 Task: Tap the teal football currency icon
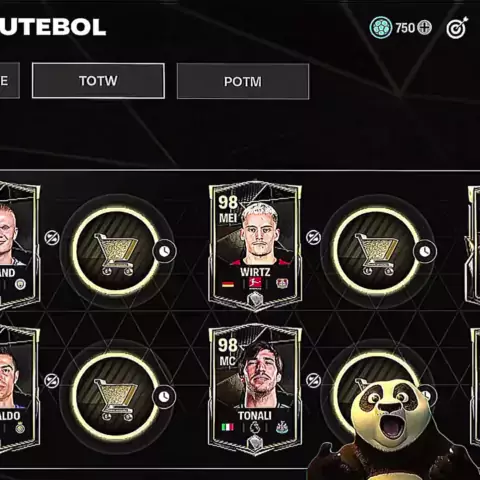click(x=381, y=28)
